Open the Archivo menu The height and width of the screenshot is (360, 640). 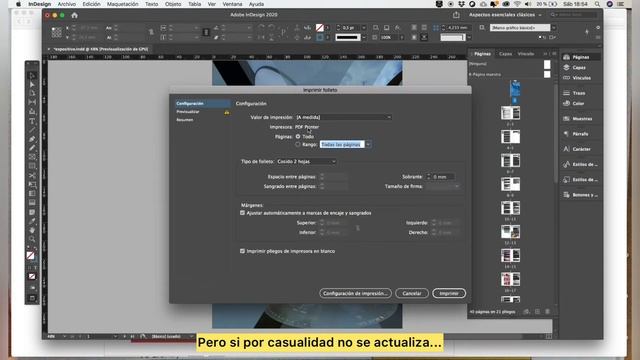click(67, 4)
